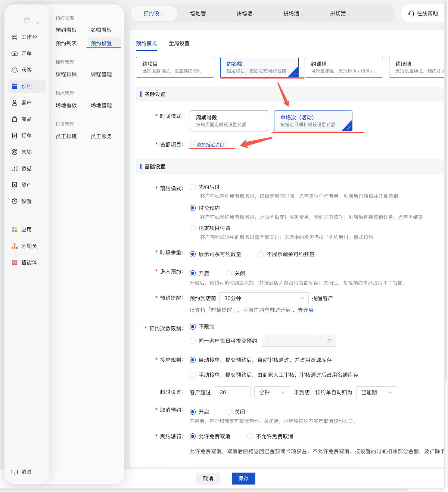Open the 数据 bar chart icon

tap(15, 168)
